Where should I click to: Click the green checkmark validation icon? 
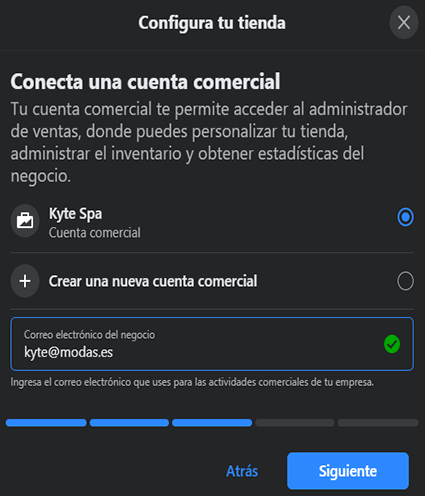coord(392,344)
